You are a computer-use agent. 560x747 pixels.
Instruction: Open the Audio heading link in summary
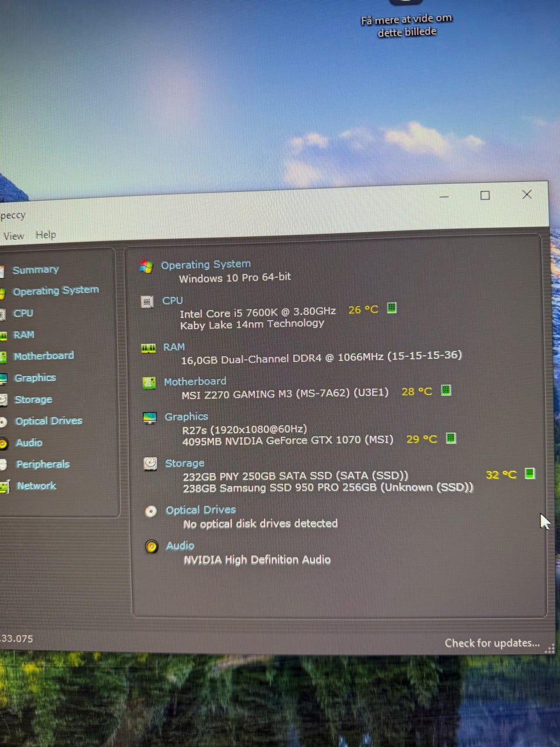pyautogui.click(x=180, y=546)
